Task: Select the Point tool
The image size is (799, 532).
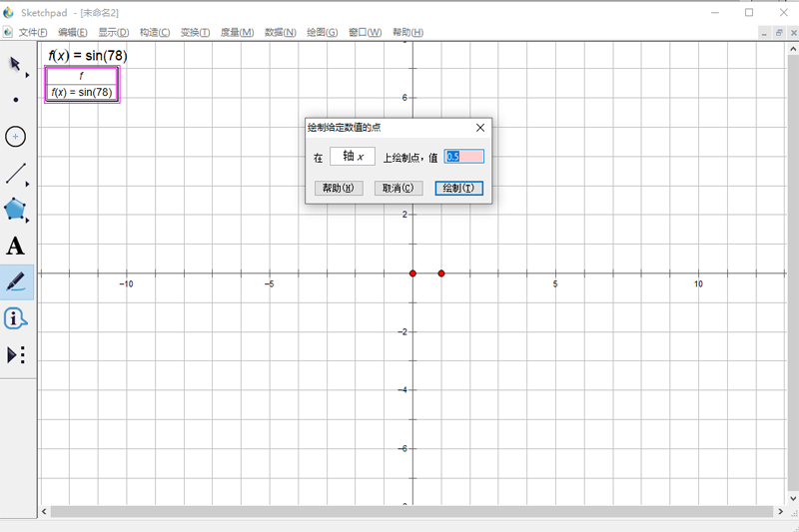Action: click(16, 100)
